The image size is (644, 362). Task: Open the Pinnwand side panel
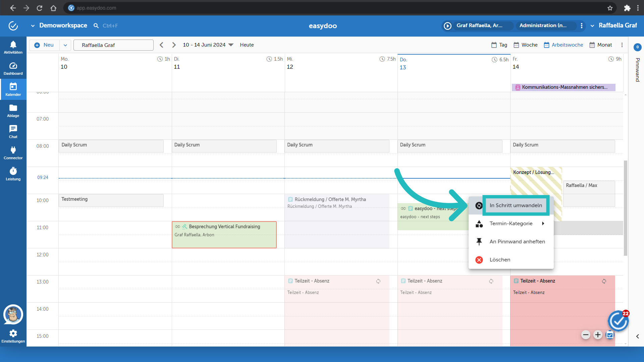click(x=637, y=70)
